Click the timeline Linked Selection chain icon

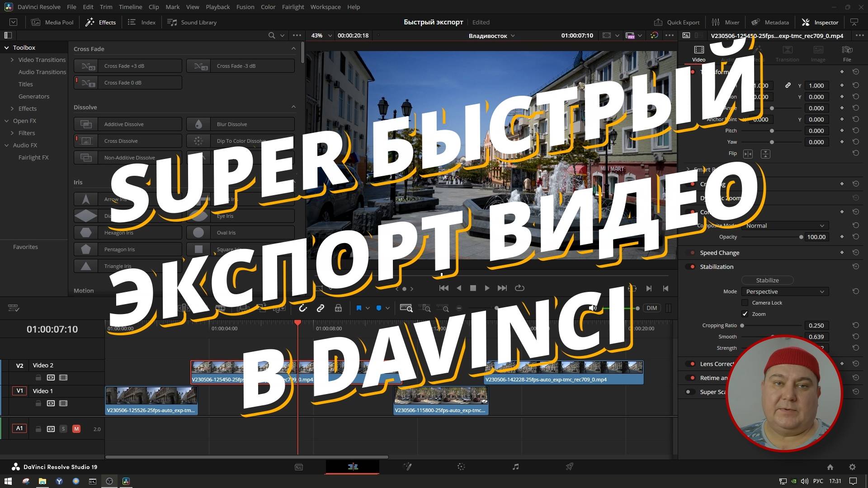(321, 308)
